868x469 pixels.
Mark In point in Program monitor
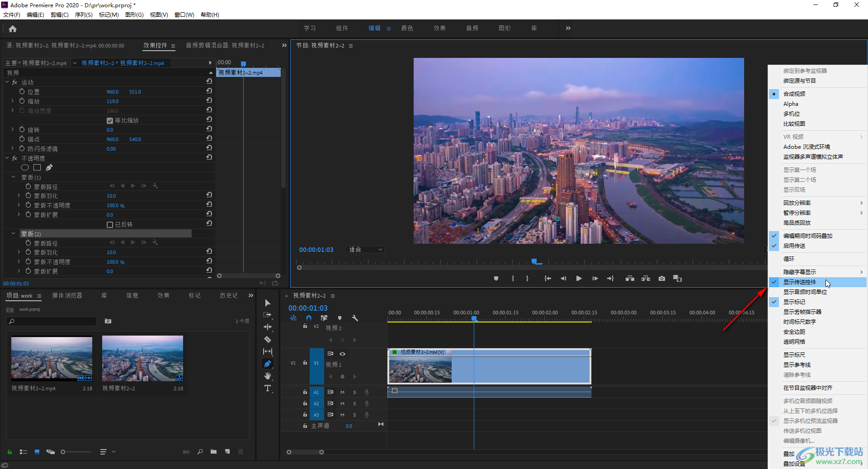tap(513, 279)
